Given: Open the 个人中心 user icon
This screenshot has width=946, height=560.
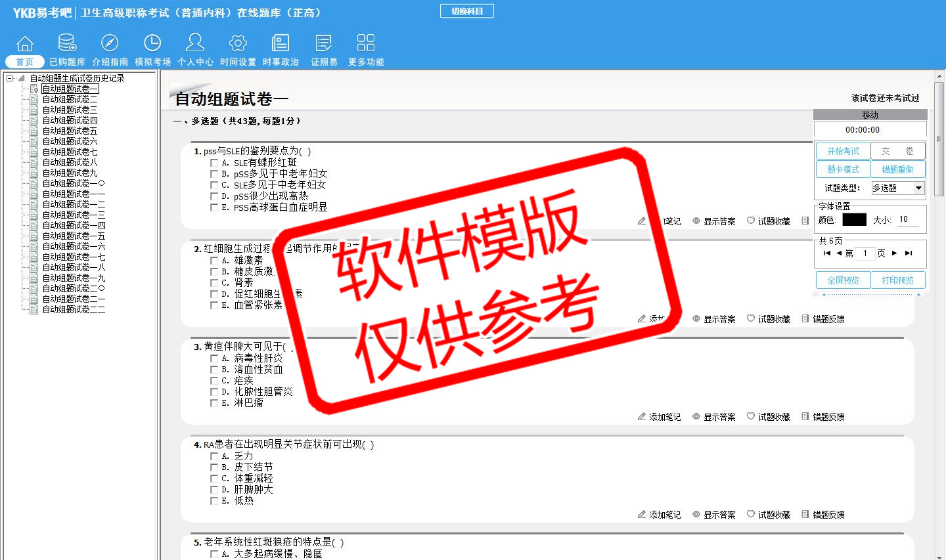Looking at the screenshot, I should click(195, 44).
